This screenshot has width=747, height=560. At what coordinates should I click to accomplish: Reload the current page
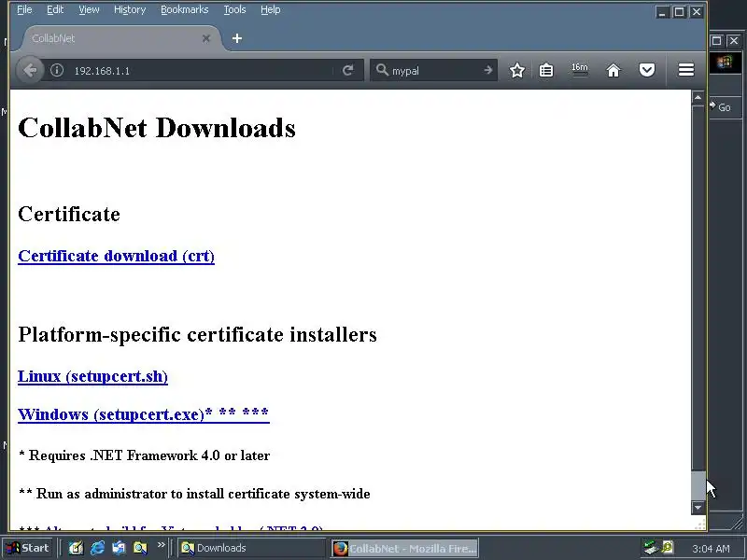[x=347, y=71]
